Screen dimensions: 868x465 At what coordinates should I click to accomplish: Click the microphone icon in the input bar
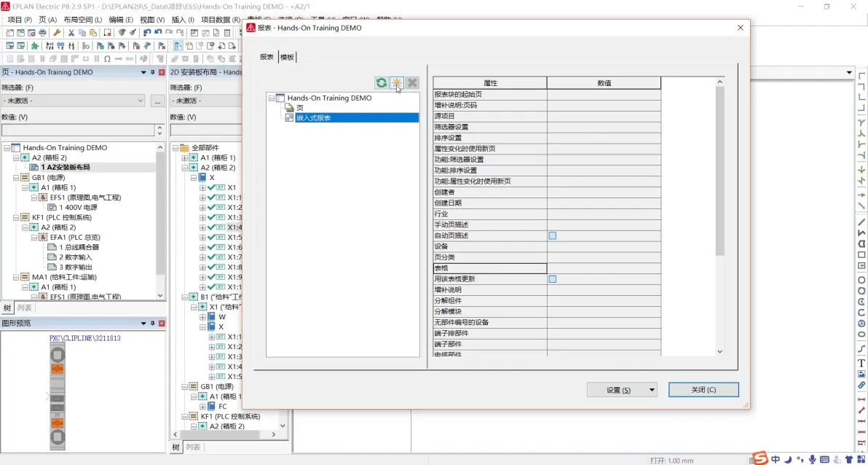(812, 459)
